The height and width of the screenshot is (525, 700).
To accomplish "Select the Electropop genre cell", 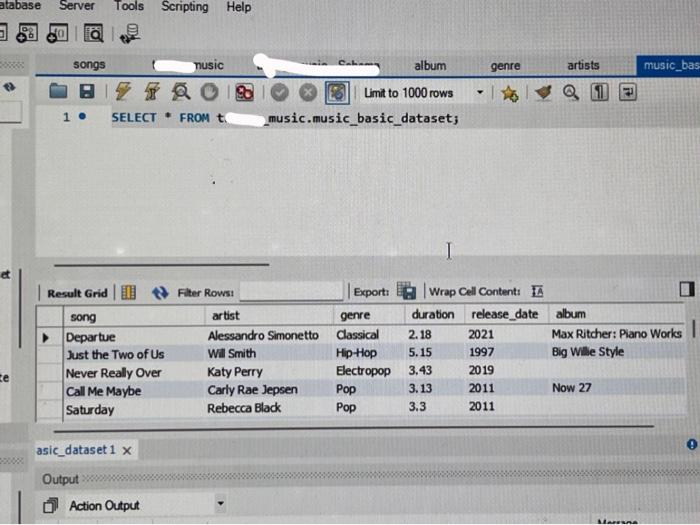I will coord(369,371).
